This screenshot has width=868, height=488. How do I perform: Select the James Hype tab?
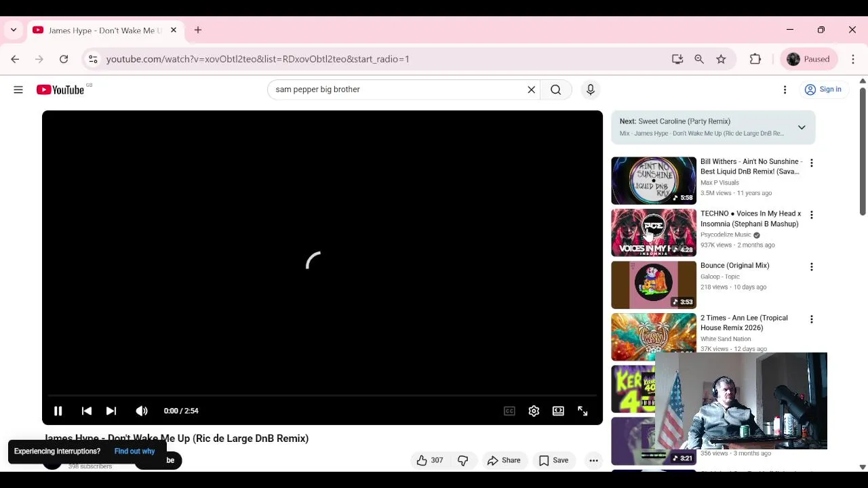[x=103, y=30]
